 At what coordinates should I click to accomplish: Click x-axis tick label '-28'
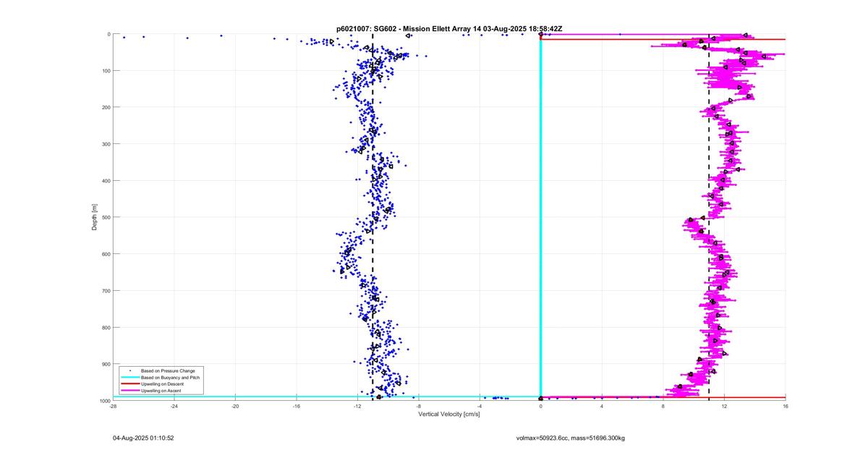point(113,406)
